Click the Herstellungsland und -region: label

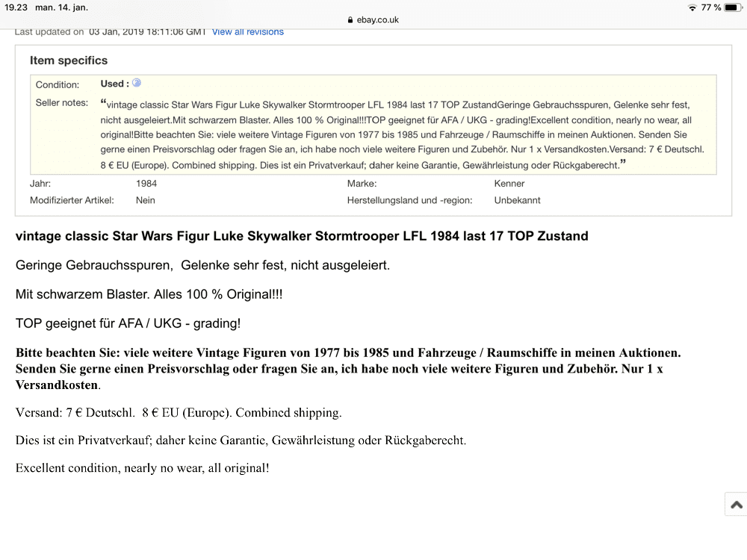pyautogui.click(x=409, y=200)
